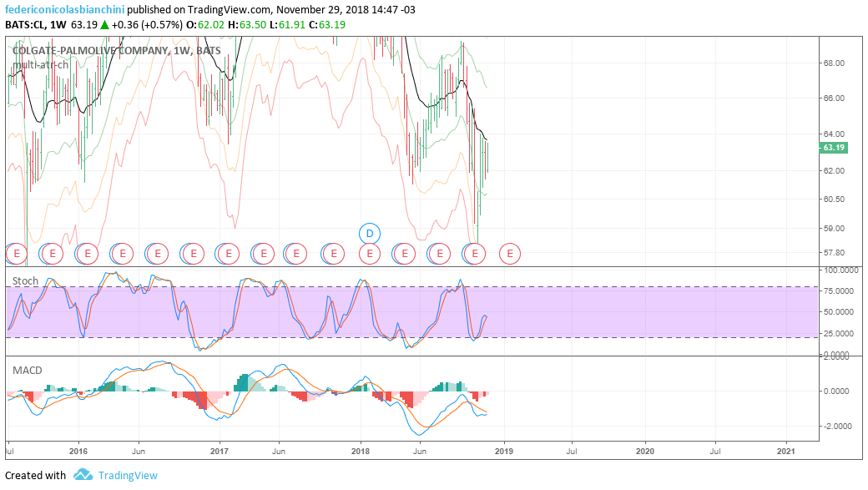The width and height of the screenshot is (868, 490).
Task: Click the open value O:62.02
Action: click(205, 25)
